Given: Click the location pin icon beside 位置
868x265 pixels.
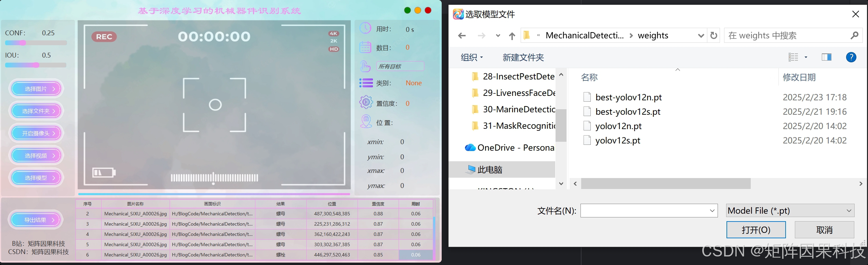Looking at the screenshot, I should pyautogui.click(x=366, y=122).
